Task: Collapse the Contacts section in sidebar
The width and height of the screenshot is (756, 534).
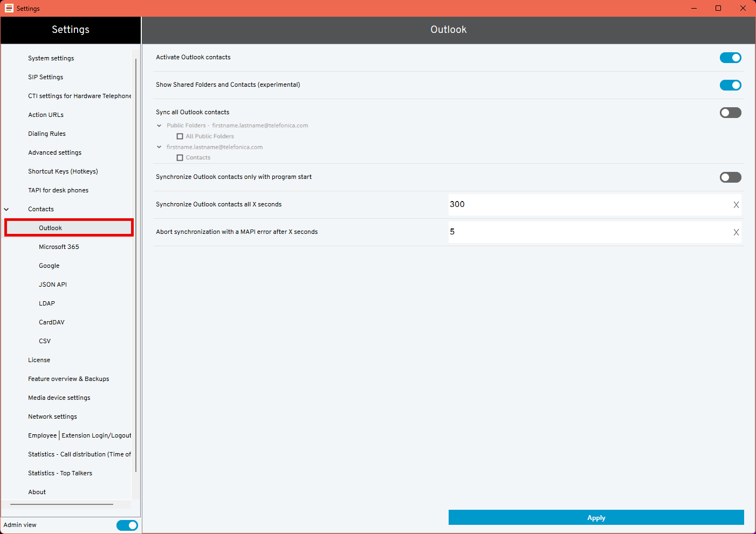Action: (6, 209)
